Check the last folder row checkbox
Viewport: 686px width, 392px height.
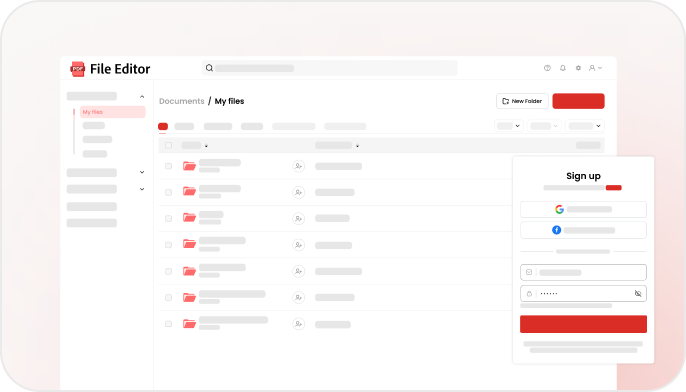pyautogui.click(x=168, y=324)
